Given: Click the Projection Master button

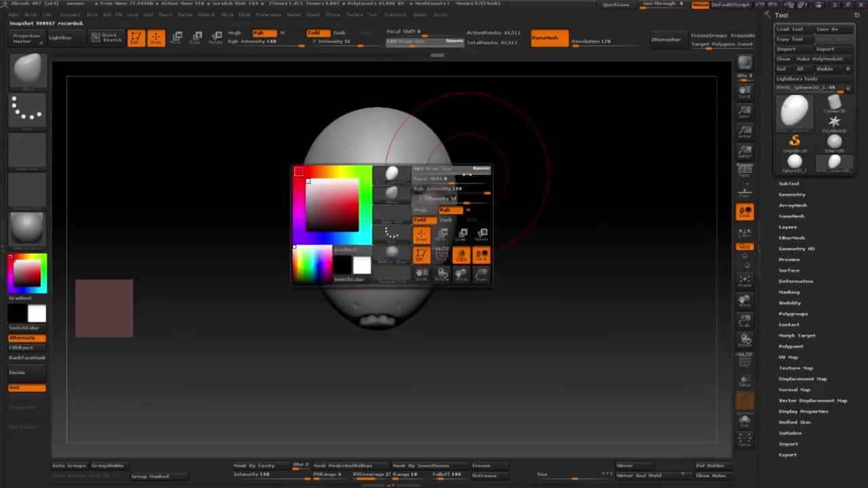Looking at the screenshot, I should 27,38.
